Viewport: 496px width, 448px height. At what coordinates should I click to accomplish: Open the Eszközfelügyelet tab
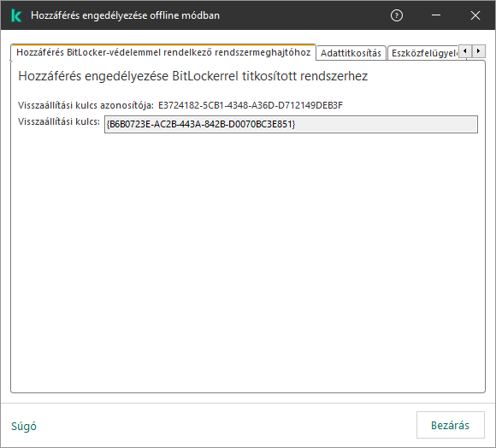coord(424,53)
